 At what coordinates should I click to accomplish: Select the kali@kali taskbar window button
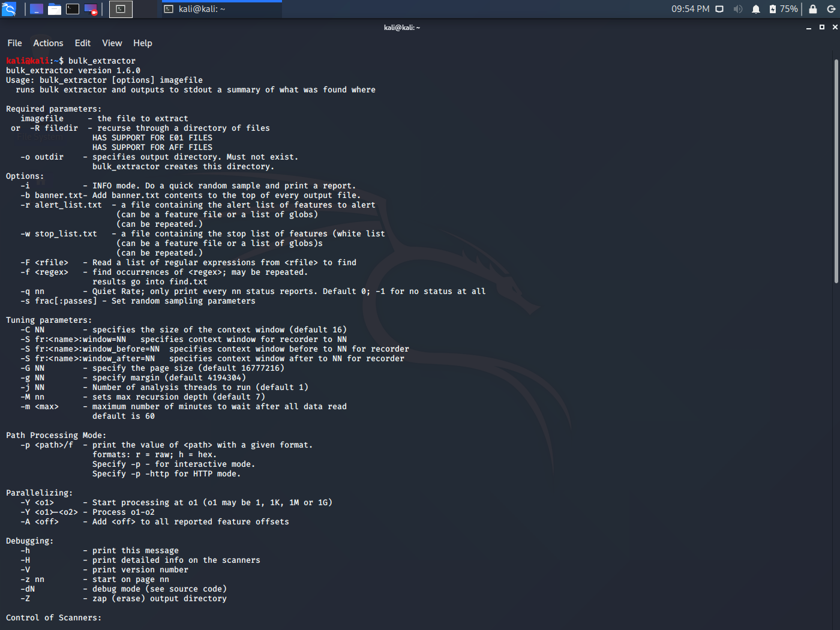[221, 9]
